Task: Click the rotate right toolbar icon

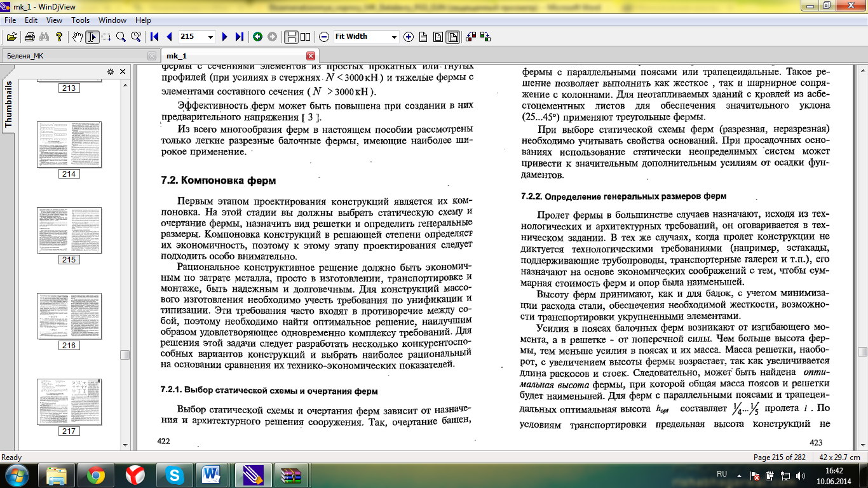Action: (485, 37)
